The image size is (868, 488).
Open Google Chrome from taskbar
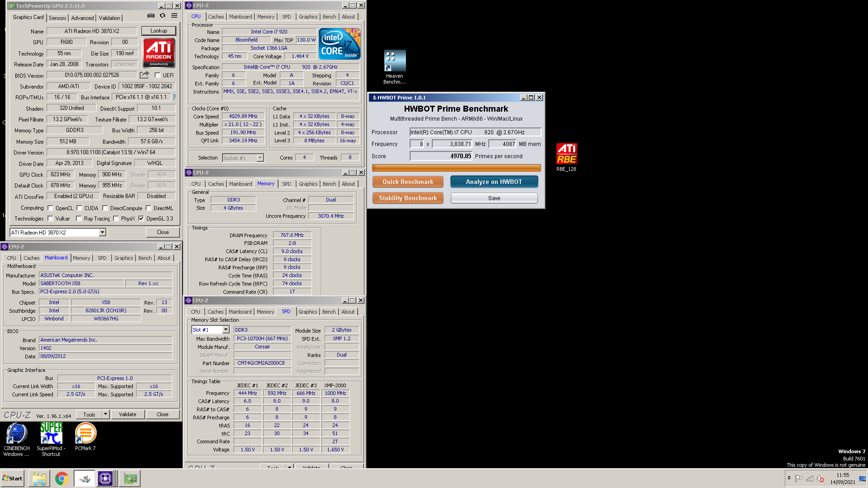click(61, 479)
